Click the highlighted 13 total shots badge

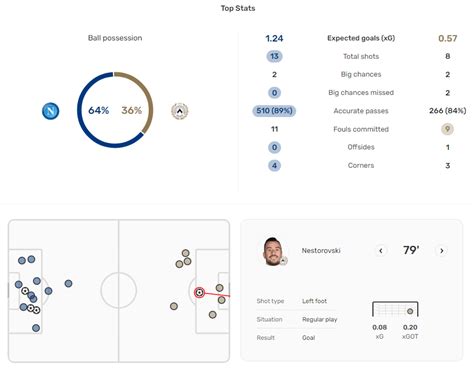274,56
